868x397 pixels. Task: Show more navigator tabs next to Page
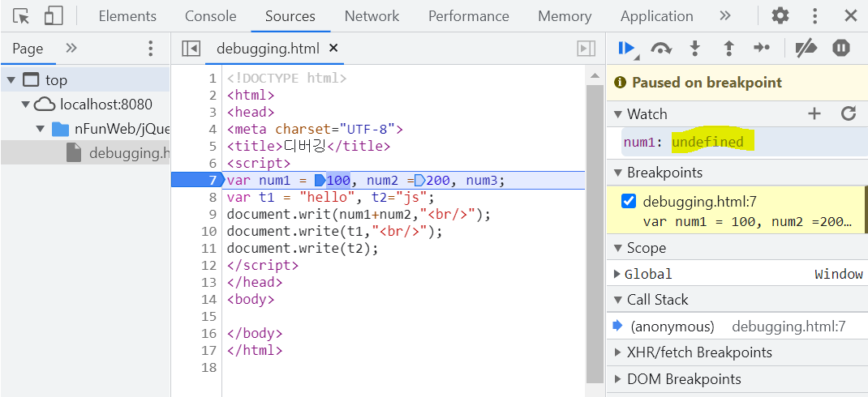[x=71, y=48]
